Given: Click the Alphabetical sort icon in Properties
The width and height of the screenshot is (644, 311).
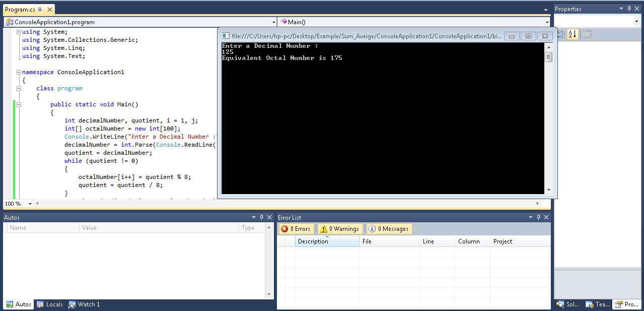Looking at the screenshot, I should (x=573, y=34).
